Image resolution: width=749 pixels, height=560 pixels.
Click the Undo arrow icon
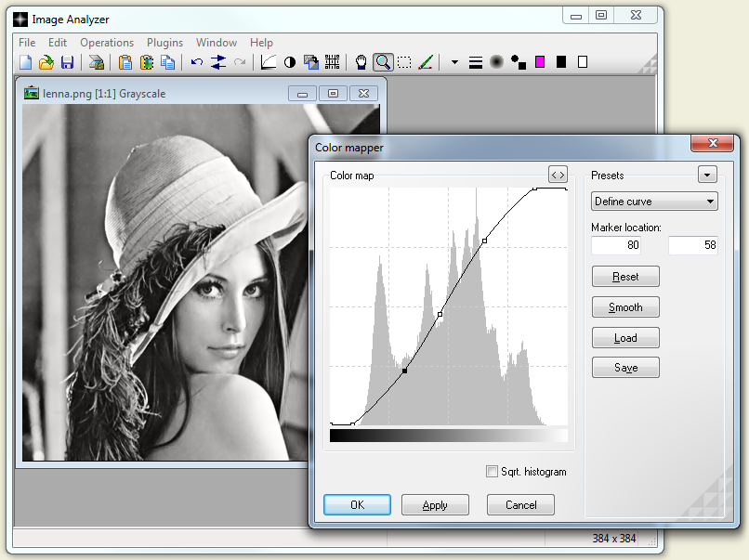pyautogui.click(x=197, y=61)
